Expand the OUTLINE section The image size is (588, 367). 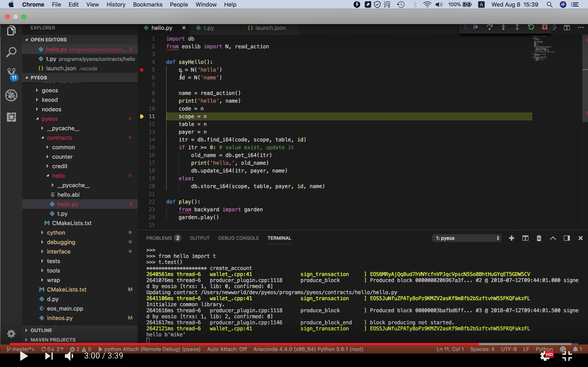click(41, 330)
